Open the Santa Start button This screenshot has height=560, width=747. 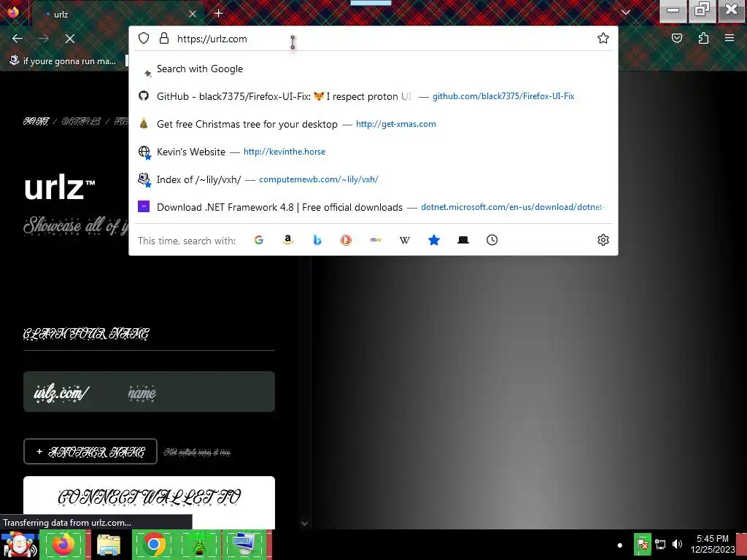(20, 545)
